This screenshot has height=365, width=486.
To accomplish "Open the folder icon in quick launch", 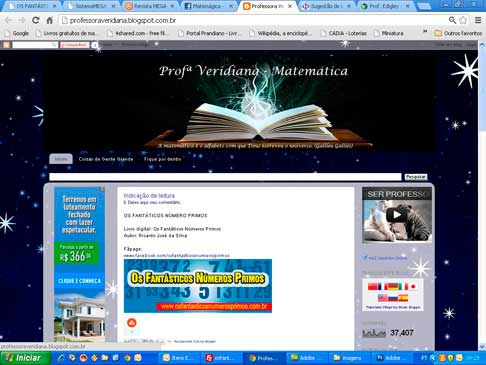I will click(x=105, y=358).
